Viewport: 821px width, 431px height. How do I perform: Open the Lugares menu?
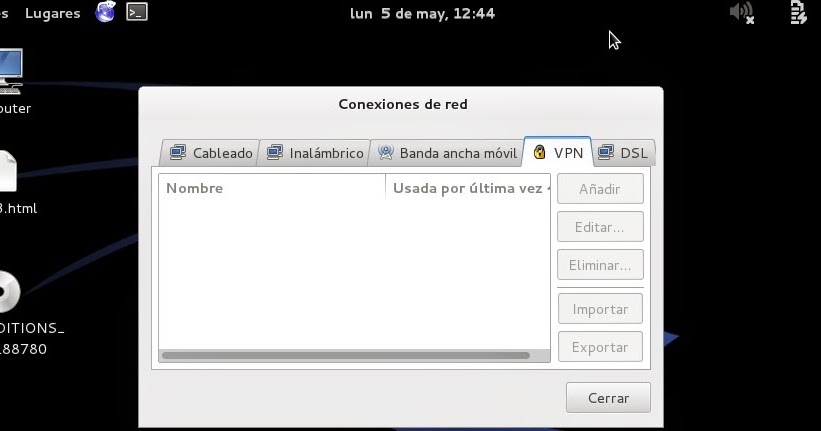53,13
